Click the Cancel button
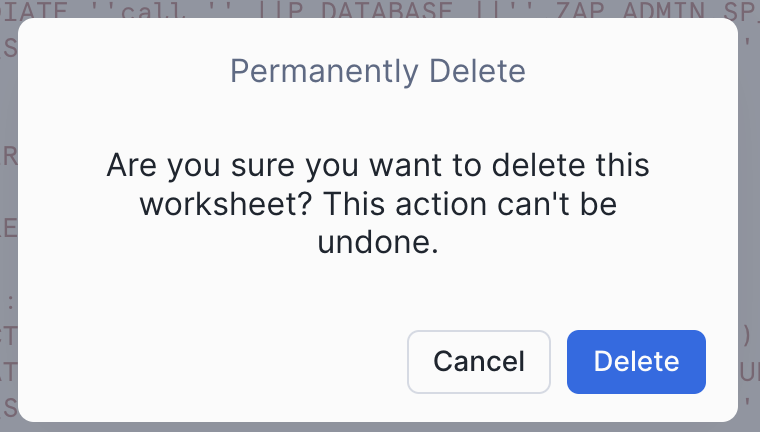The height and width of the screenshot is (432, 760). pyautogui.click(x=479, y=361)
